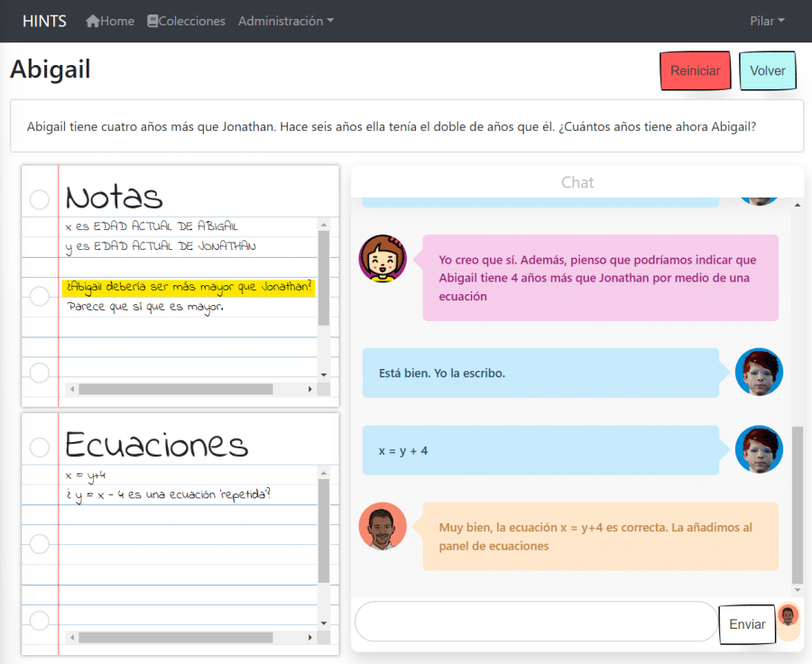The height and width of the screenshot is (664, 812).
Task: Click boy avatar beside 'Está bien. Yo la escribo.'
Action: [759, 372]
